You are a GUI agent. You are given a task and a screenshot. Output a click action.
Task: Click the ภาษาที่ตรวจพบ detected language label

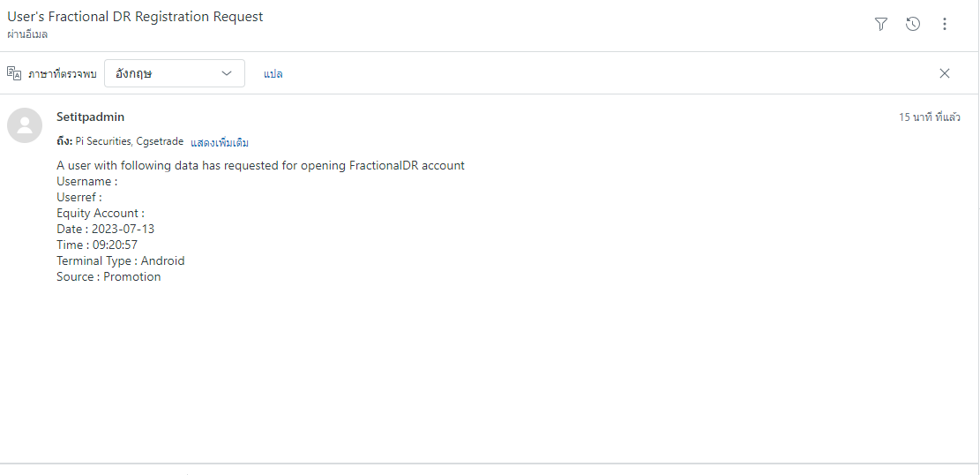pos(62,74)
